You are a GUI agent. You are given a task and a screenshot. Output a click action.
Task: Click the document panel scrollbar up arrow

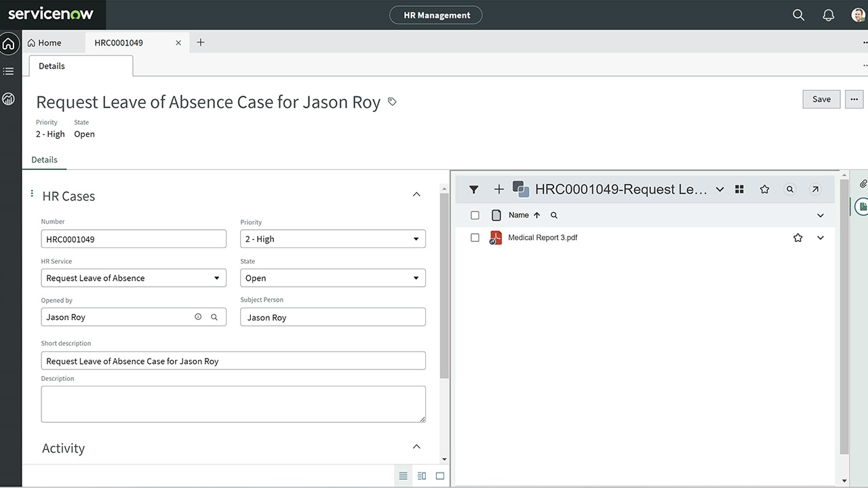pyautogui.click(x=844, y=175)
